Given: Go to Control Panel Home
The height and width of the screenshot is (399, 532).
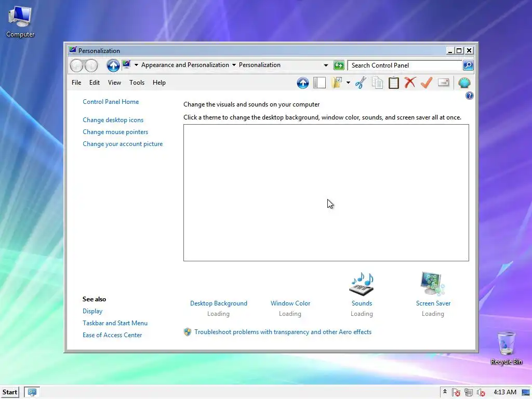Looking at the screenshot, I should click(x=111, y=102).
